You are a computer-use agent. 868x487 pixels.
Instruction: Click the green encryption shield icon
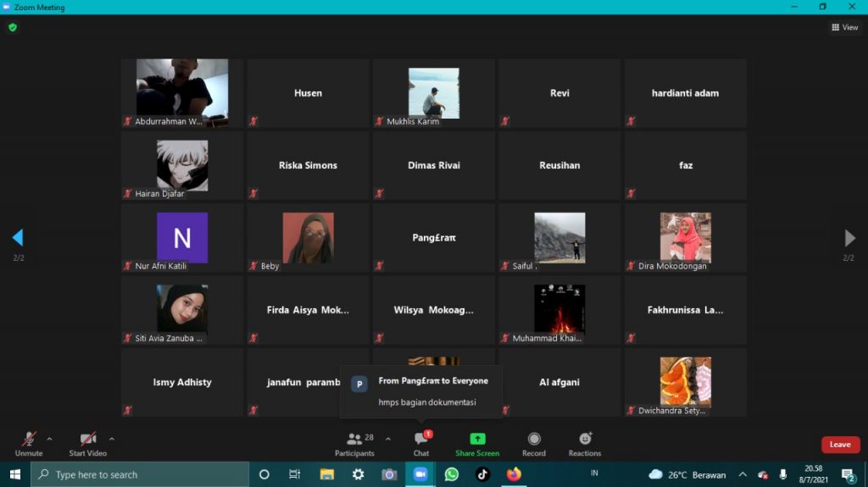(13, 27)
